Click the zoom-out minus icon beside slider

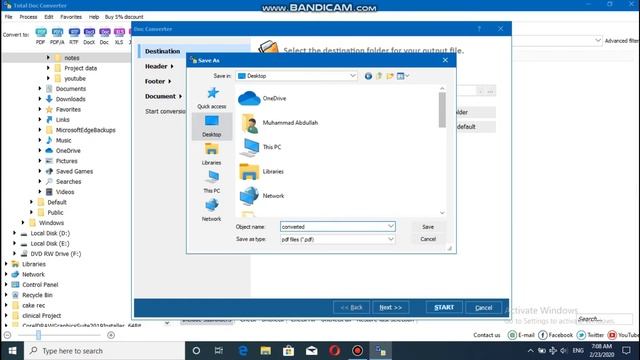[7, 335]
